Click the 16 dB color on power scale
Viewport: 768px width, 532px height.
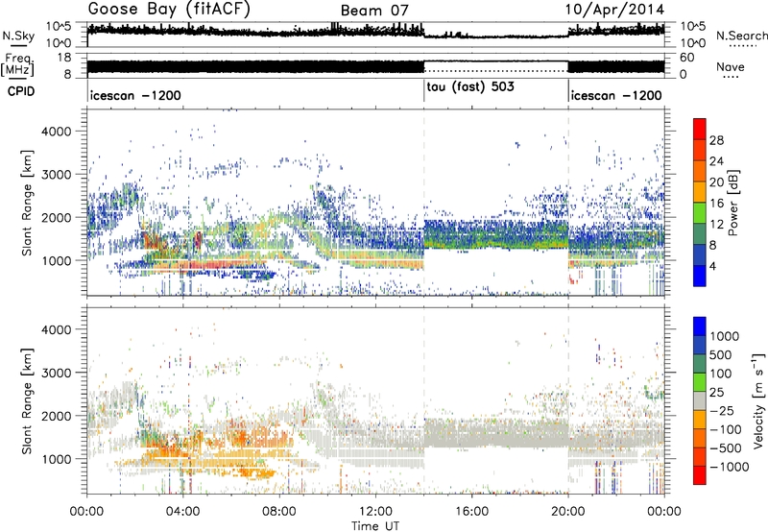700,192
